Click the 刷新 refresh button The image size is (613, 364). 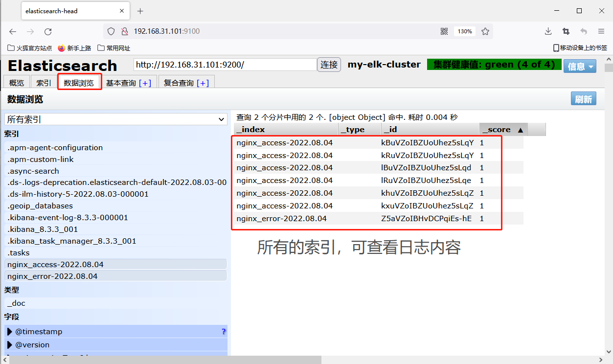click(x=583, y=99)
